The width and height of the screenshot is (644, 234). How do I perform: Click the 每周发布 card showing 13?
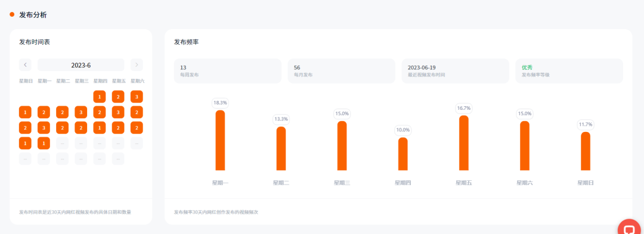point(228,71)
